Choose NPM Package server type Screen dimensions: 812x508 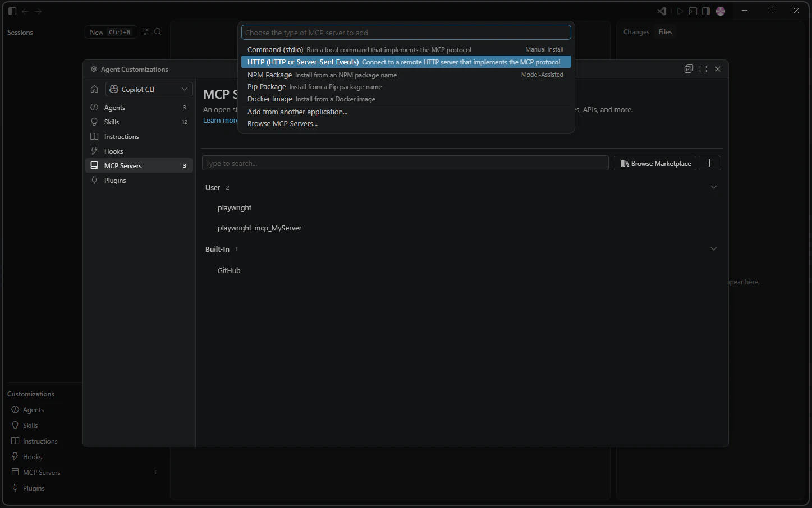point(406,75)
